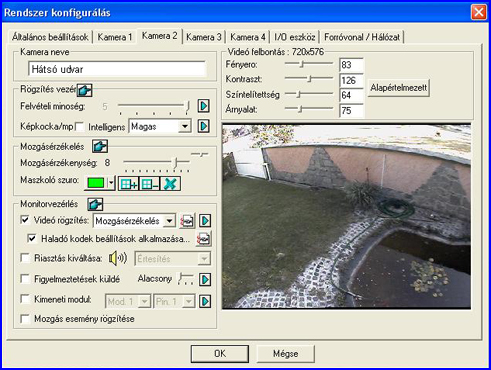The width and height of the screenshot is (491, 370).
Task: Click arrow button in Figyelmeztetések küldé row
Action: 205,279
